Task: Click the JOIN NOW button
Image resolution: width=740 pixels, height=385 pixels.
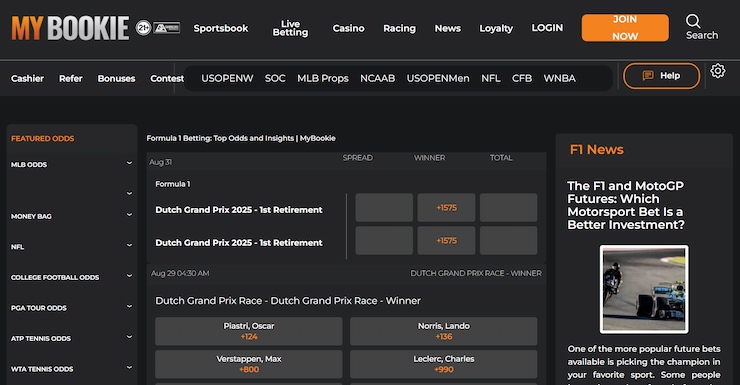Action: click(x=625, y=28)
